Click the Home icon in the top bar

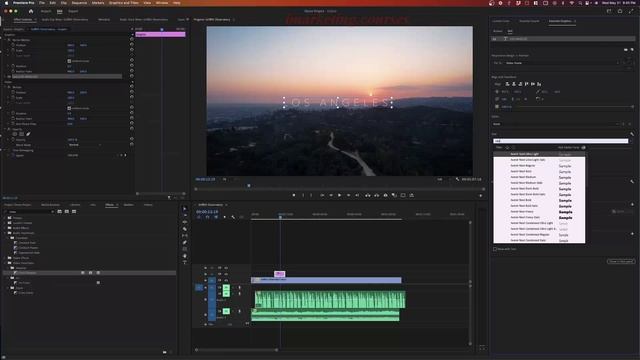click(31, 11)
